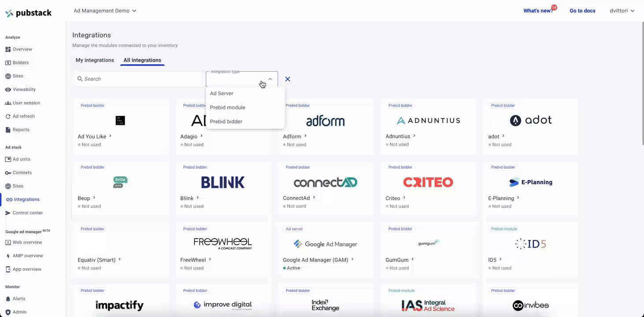Clear the integration type filter with the X
Viewport: 644px width, 317px height.
coord(288,79)
